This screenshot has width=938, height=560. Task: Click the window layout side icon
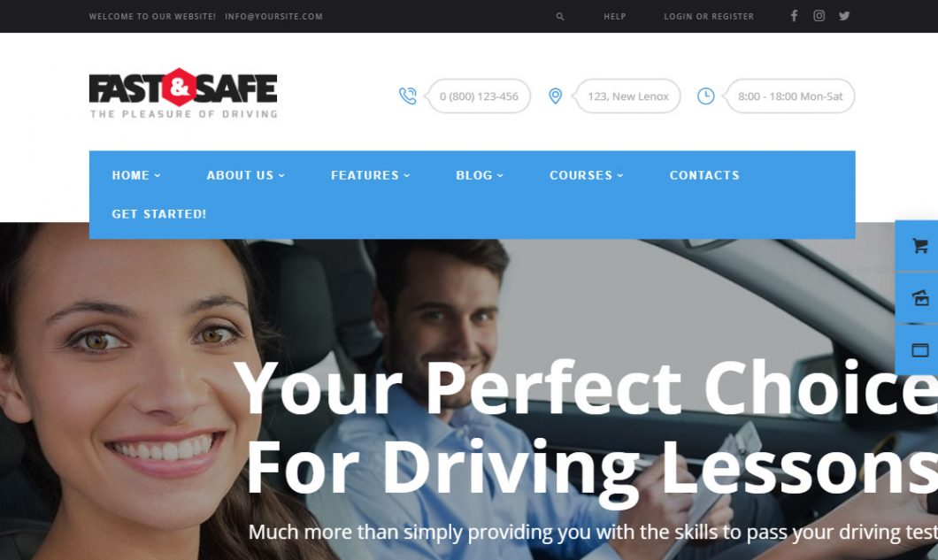pos(920,350)
